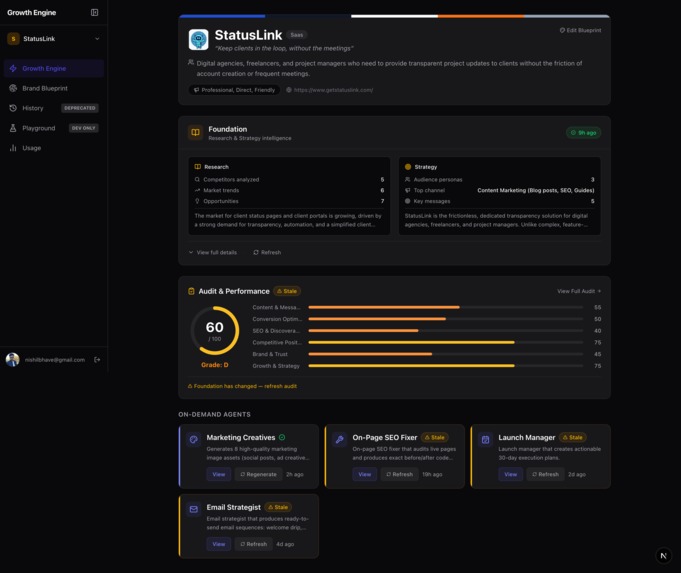
Task: Click the History clock icon
Action: pos(13,108)
